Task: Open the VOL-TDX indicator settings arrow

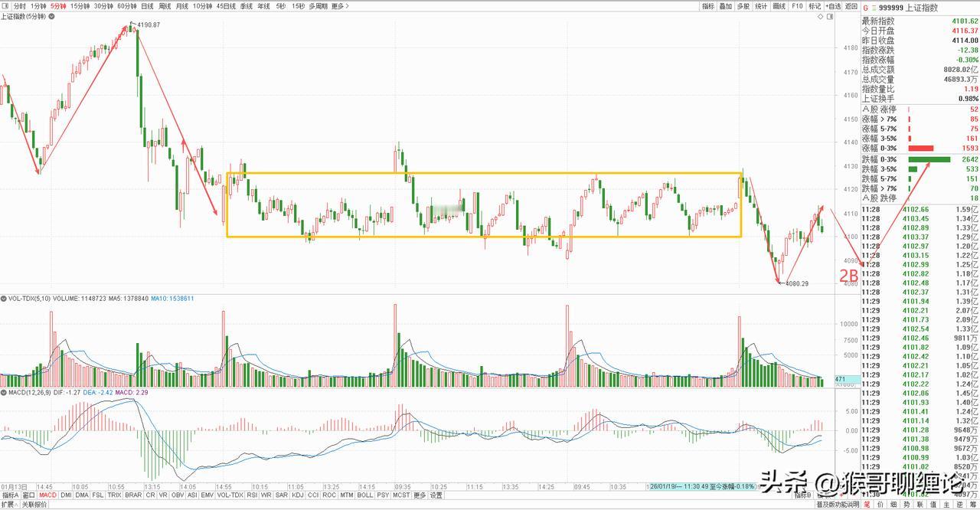Action: pos(4,298)
